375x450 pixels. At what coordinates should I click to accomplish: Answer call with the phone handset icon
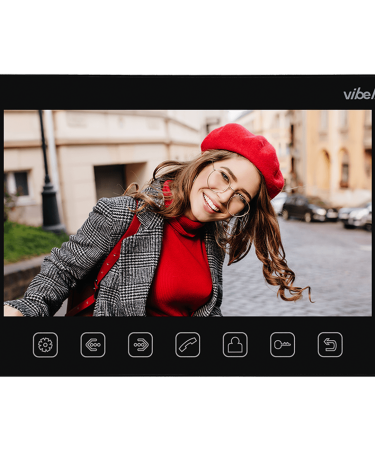tap(188, 344)
